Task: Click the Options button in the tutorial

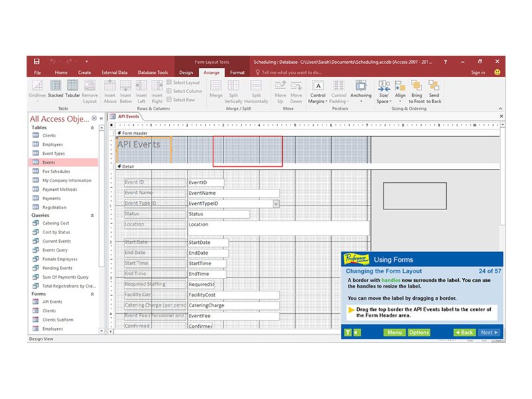Action: [x=419, y=332]
